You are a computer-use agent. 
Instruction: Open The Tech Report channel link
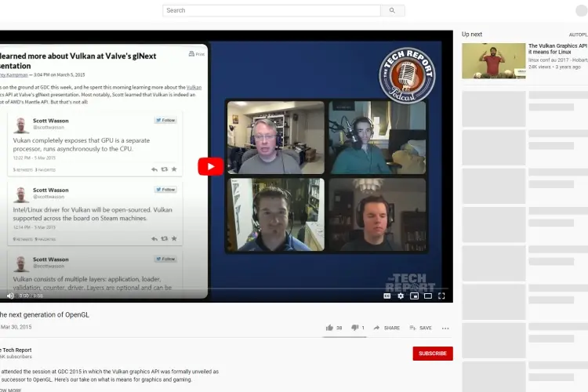[x=16, y=350]
